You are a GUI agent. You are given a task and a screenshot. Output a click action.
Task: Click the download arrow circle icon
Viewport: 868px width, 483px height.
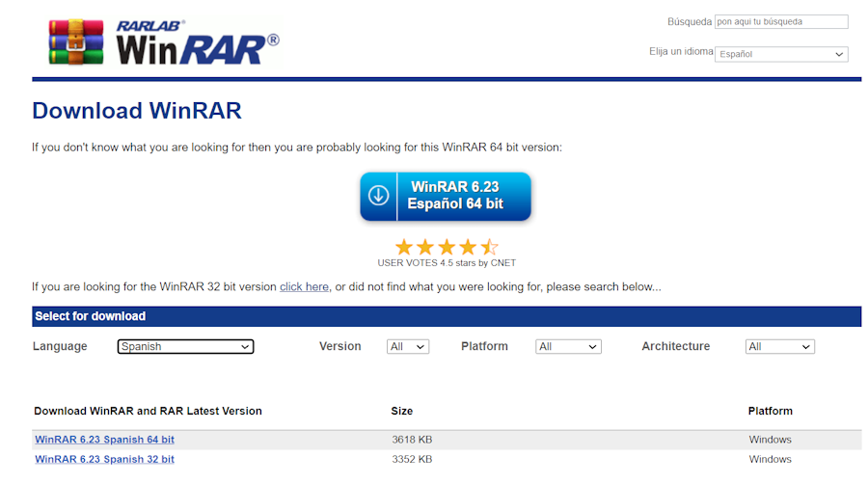[x=379, y=196]
